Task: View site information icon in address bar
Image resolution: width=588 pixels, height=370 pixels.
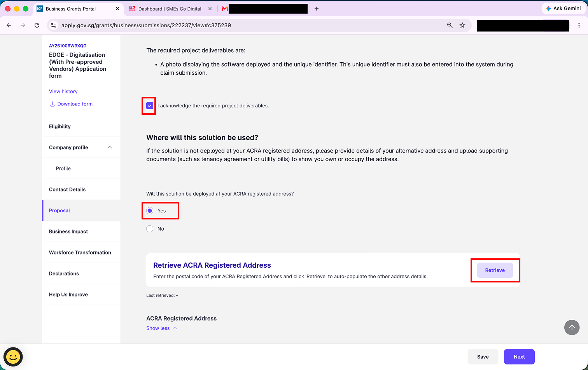Action: pyautogui.click(x=54, y=25)
